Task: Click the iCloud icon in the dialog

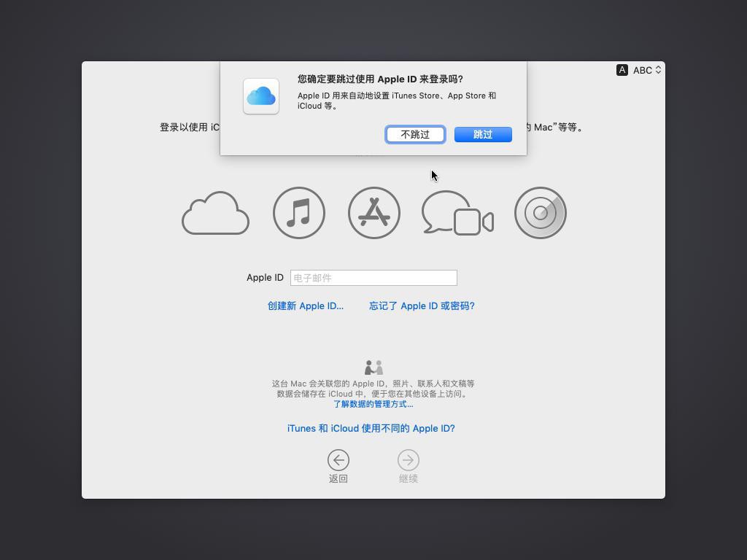Action: point(261,96)
